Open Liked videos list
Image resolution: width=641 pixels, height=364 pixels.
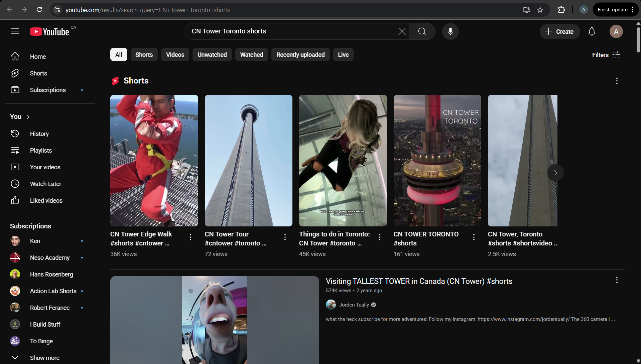click(x=50, y=200)
